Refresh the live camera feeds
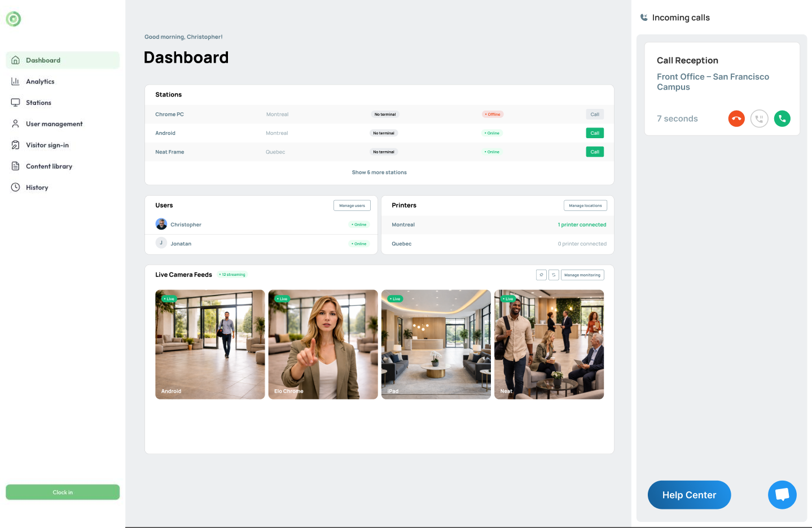This screenshot has height=528, width=812. (554, 275)
